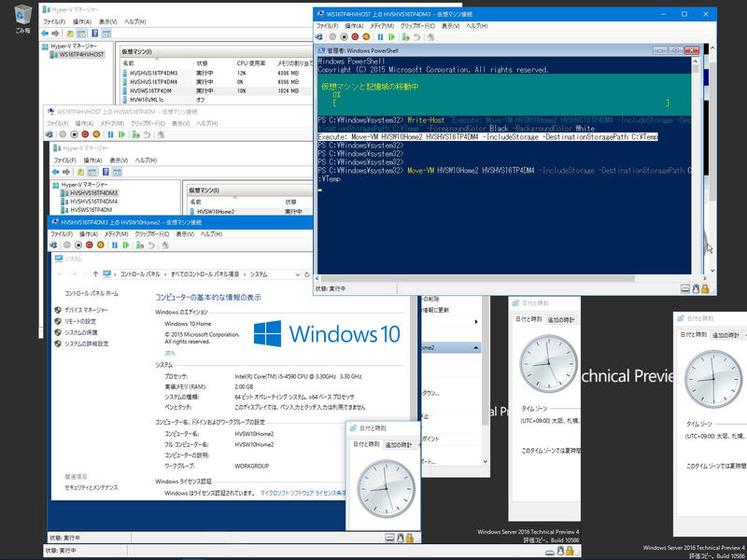This screenshot has width=747, height=560.
Task: Select HVSHVS16TP4DM4 node in nested Hyper-V tree
Action: click(x=93, y=202)
